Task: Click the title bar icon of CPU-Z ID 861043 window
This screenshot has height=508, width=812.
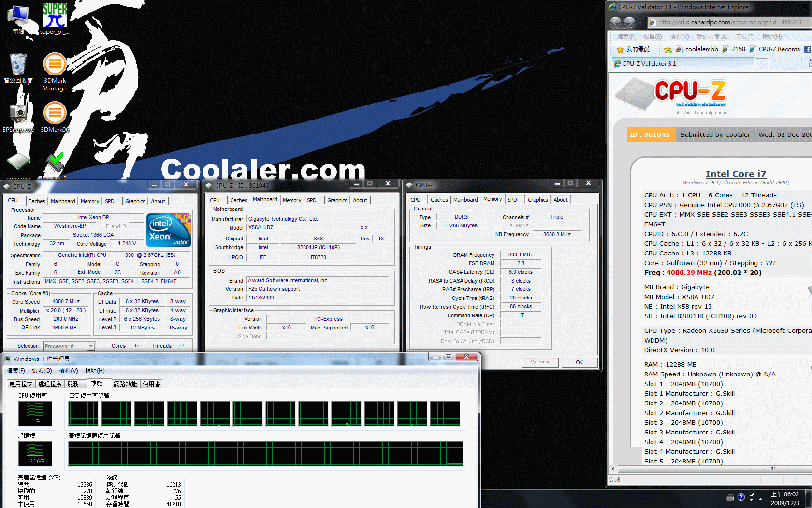Action: pos(209,185)
